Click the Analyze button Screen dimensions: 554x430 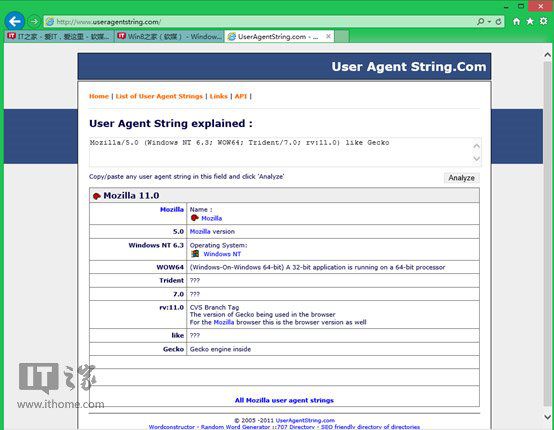[x=461, y=178]
